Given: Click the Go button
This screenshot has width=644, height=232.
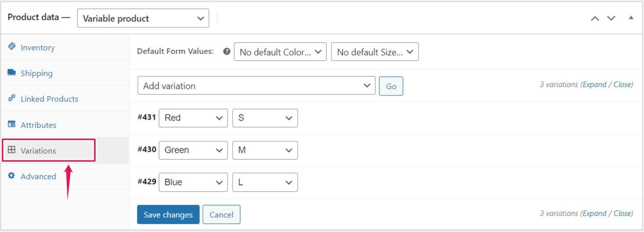Looking at the screenshot, I should pos(391,86).
